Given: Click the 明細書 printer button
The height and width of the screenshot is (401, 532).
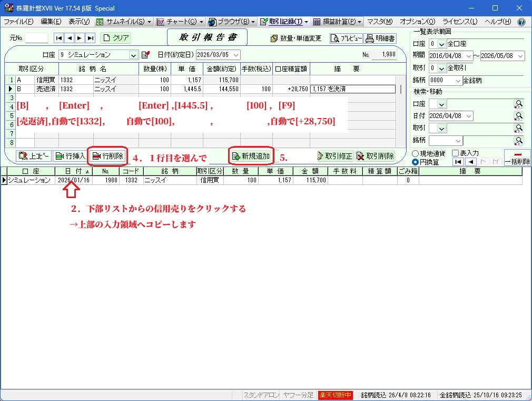Looking at the screenshot, I should click(x=380, y=38).
